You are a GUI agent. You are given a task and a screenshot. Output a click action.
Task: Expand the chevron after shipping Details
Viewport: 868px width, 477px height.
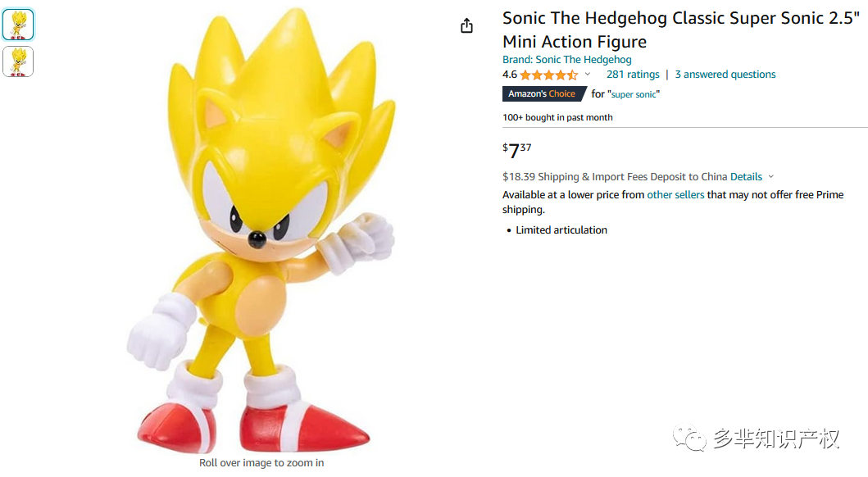pyautogui.click(x=771, y=177)
